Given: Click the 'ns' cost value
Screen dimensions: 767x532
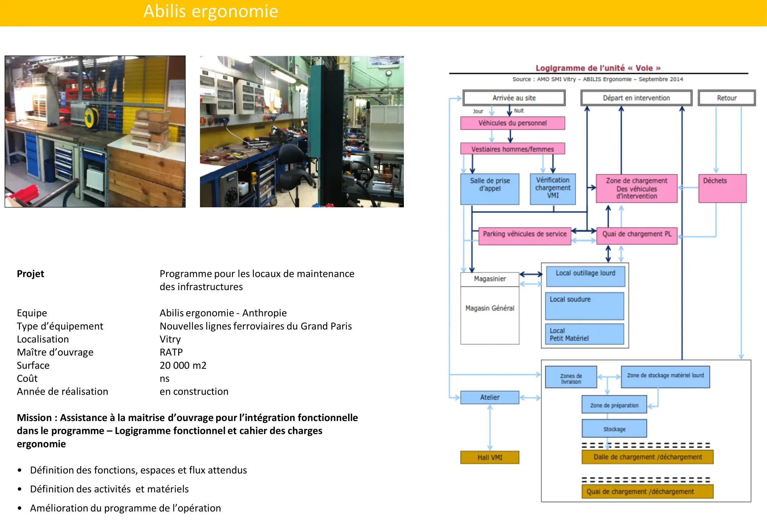Looking at the screenshot, I should click(165, 379).
